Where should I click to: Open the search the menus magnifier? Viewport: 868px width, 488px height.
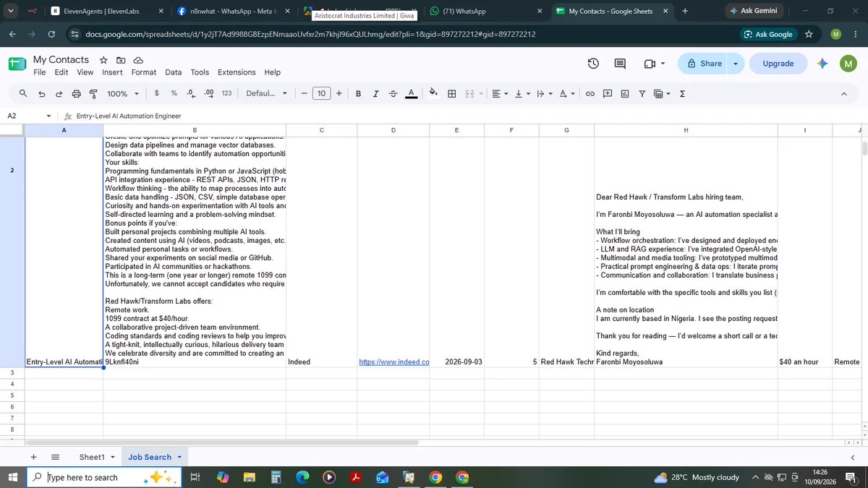click(23, 93)
